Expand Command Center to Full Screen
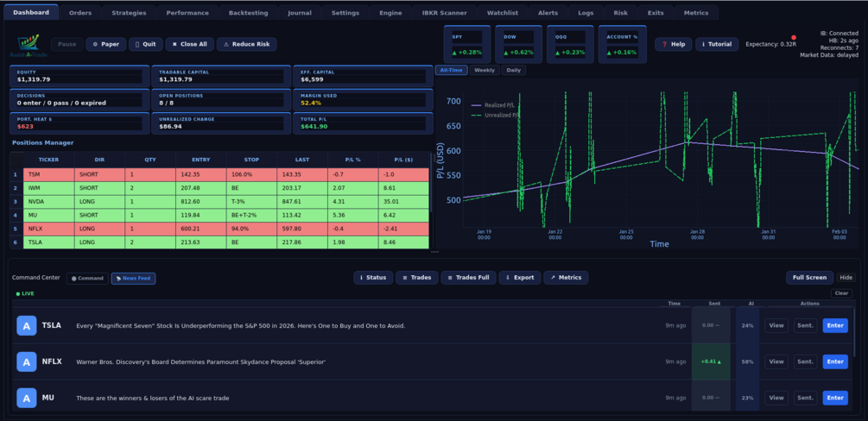Viewport: 868px width, 421px height. tap(809, 278)
